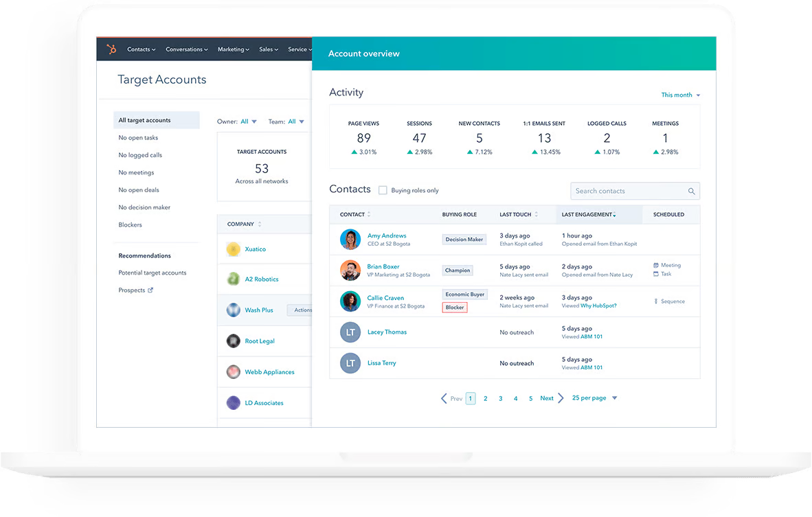The image size is (812, 517).
Task: Click the A2 Robotics company logo
Action: click(x=233, y=279)
